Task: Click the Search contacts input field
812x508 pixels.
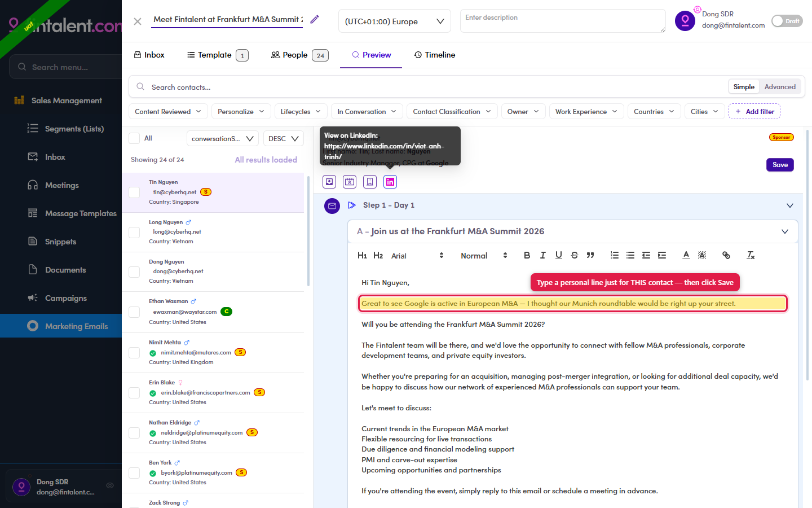Action: (x=429, y=87)
